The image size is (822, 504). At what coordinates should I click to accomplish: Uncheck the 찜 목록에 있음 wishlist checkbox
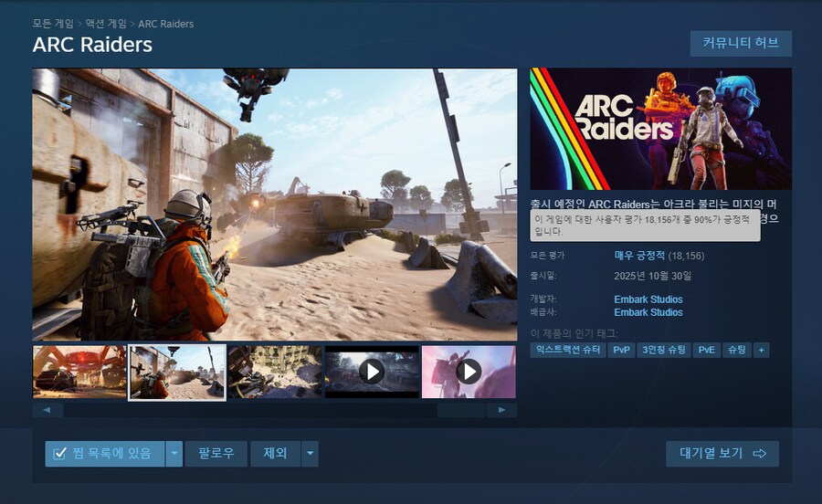[x=60, y=454]
